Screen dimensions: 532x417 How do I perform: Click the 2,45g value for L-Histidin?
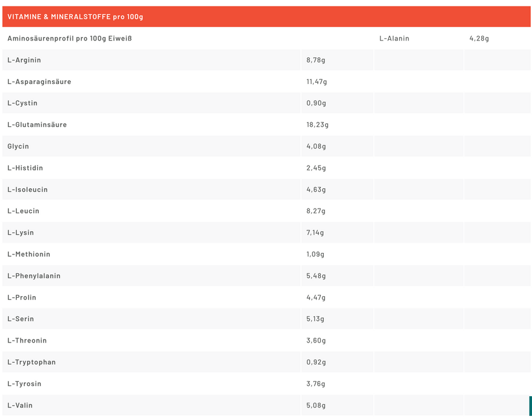click(x=316, y=168)
